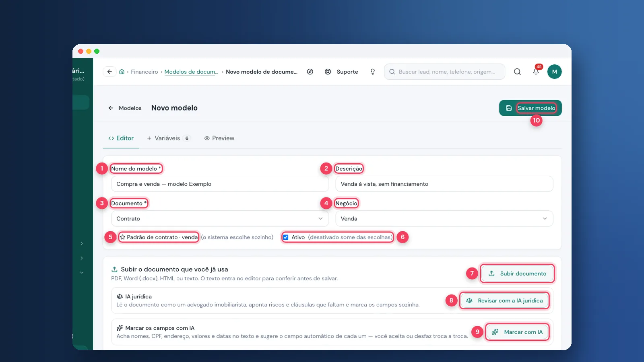Click "Marcar os campos com IA" title
This screenshot has width=644, height=362.
tap(160, 328)
